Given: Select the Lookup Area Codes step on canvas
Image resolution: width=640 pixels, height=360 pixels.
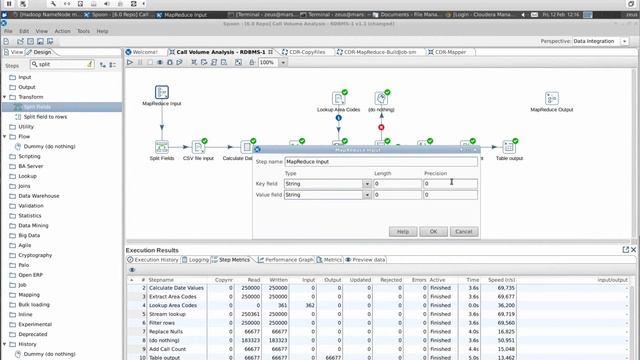Looking at the screenshot, I should pos(338,98).
